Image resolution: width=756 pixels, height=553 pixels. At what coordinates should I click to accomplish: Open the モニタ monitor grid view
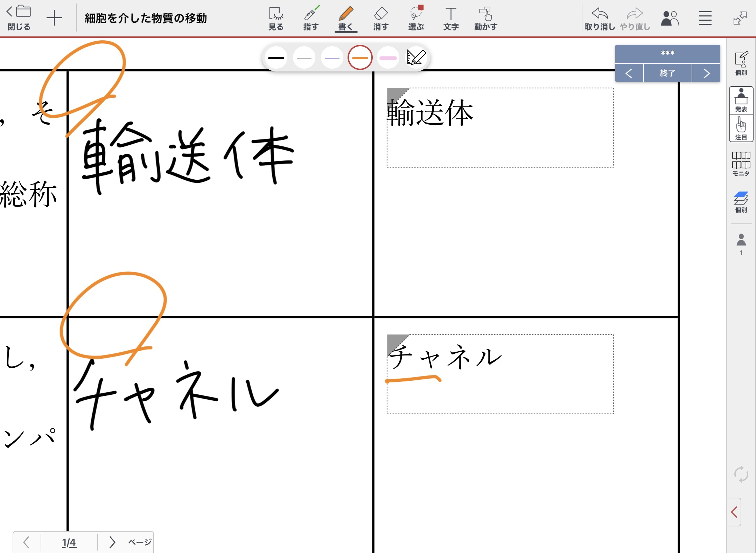click(741, 164)
